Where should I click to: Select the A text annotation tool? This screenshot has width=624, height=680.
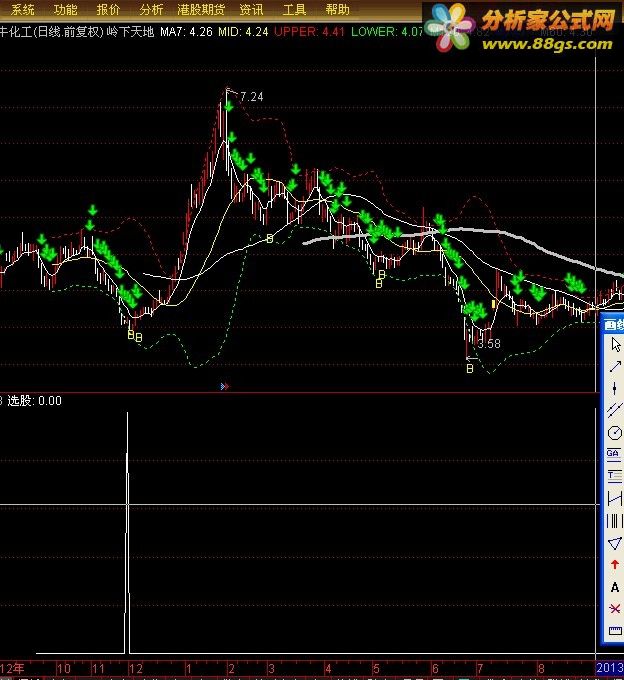pos(614,588)
